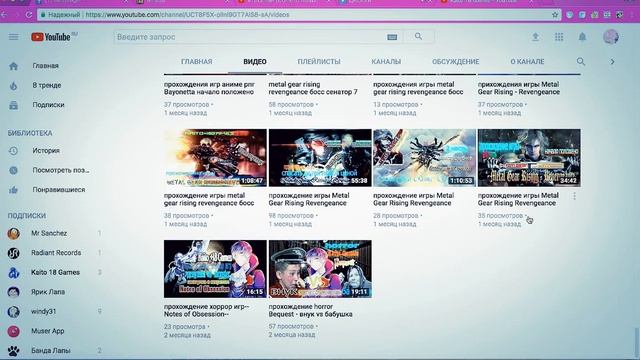Open title 'прохождение хоррор игр-- Notes of Obsession--'
The width and height of the screenshot is (640, 360).
coord(207,311)
